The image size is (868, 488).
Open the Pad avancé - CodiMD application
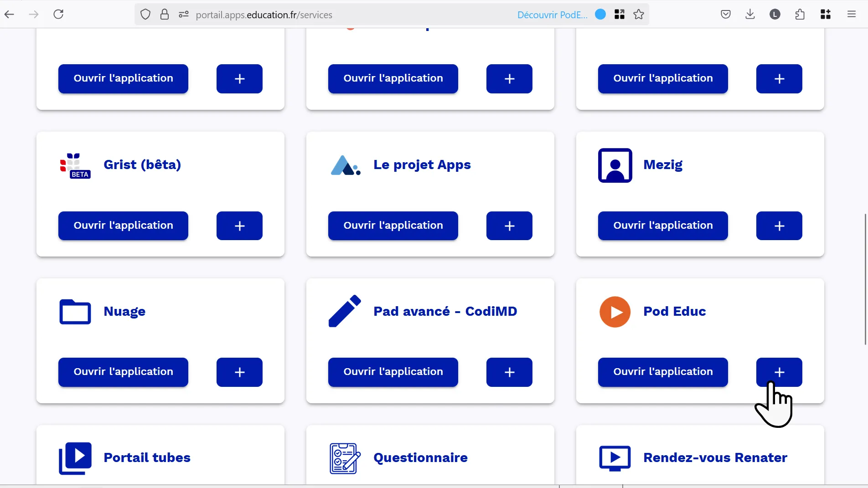tap(393, 372)
